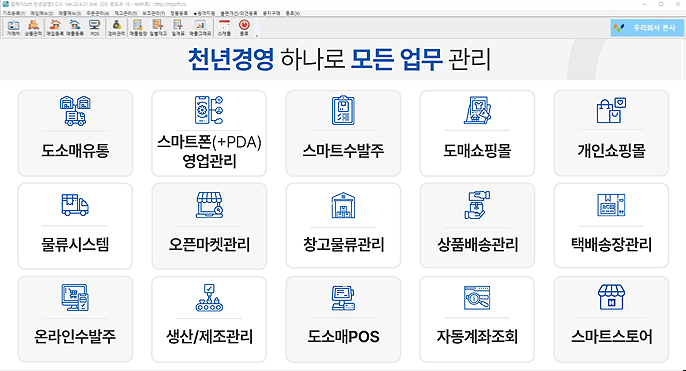
Task: Open the 스마트수발주 tile
Action: 343,133
